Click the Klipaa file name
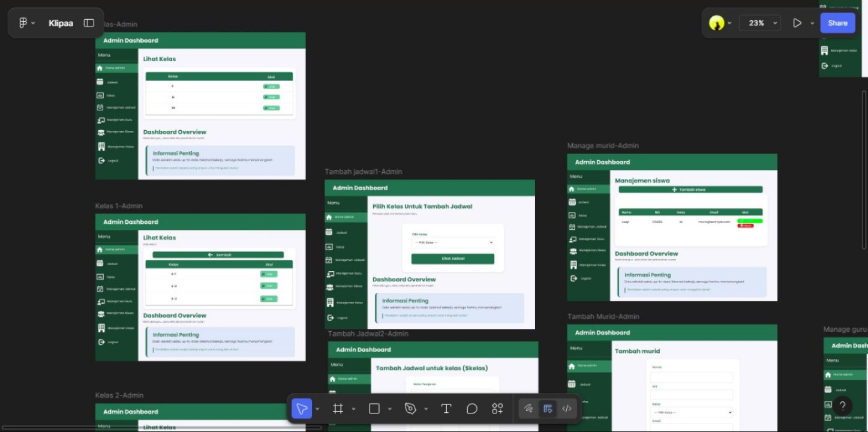Image resolution: width=868 pixels, height=432 pixels. 61,23
